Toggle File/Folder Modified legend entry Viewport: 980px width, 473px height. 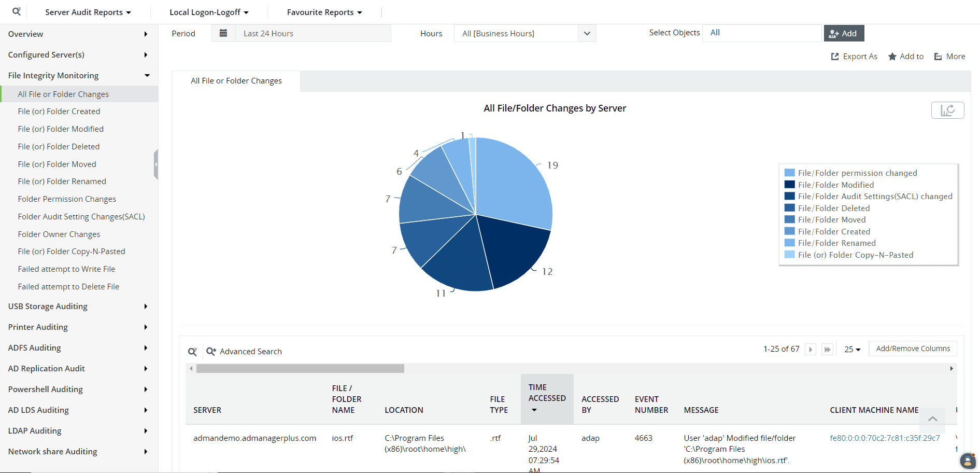click(x=835, y=185)
